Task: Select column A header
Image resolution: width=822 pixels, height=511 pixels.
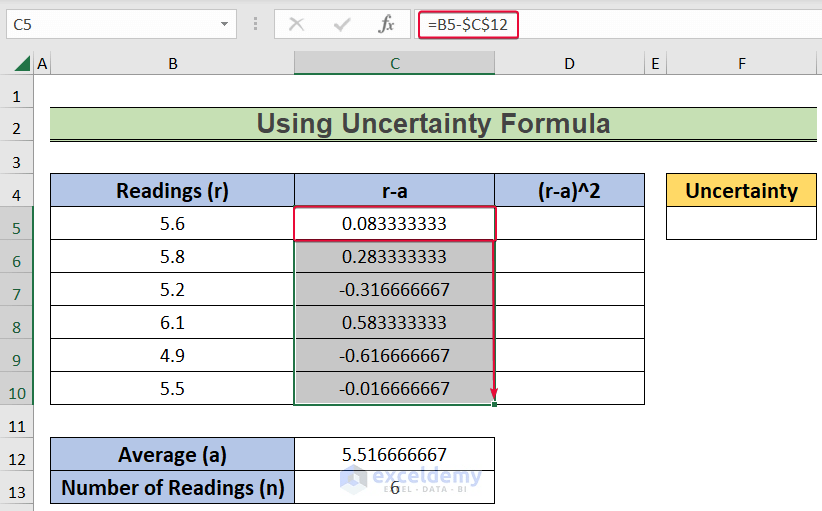Action: pyautogui.click(x=42, y=63)
